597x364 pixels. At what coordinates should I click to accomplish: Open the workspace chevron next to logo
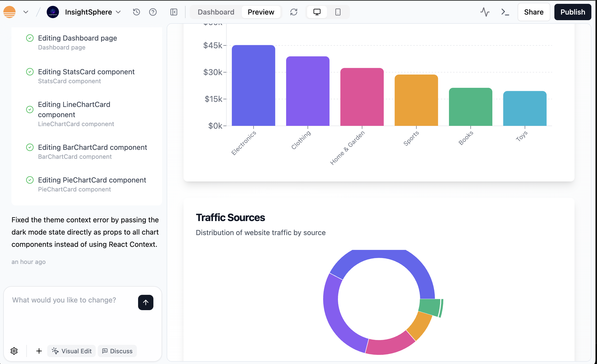[x=26, y=12]
